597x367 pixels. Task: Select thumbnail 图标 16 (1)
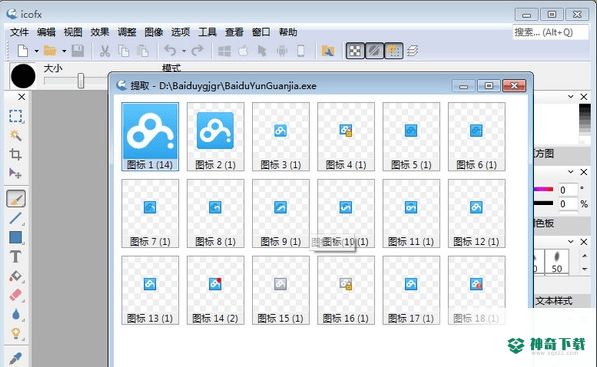346,290
